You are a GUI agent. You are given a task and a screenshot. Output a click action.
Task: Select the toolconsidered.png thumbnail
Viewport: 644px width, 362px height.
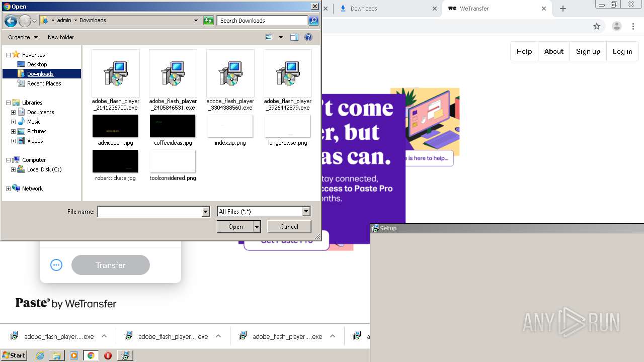[x=173, y=161]
